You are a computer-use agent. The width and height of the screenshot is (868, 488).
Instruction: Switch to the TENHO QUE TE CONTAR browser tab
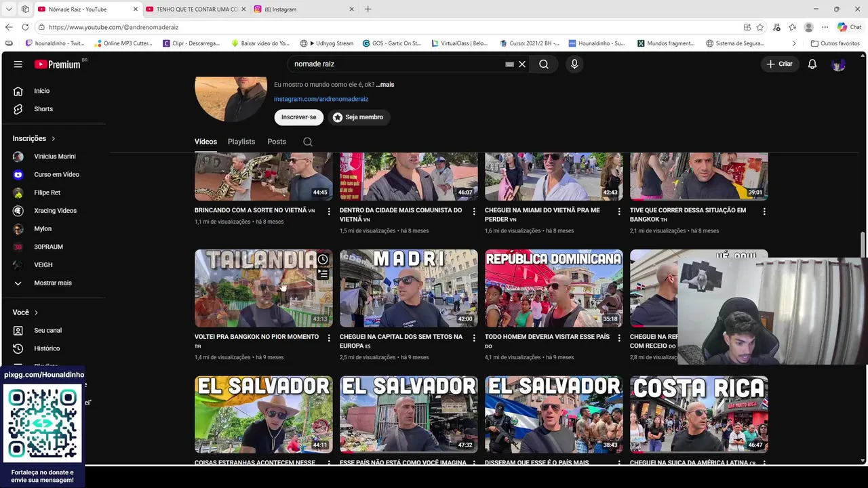195,9
